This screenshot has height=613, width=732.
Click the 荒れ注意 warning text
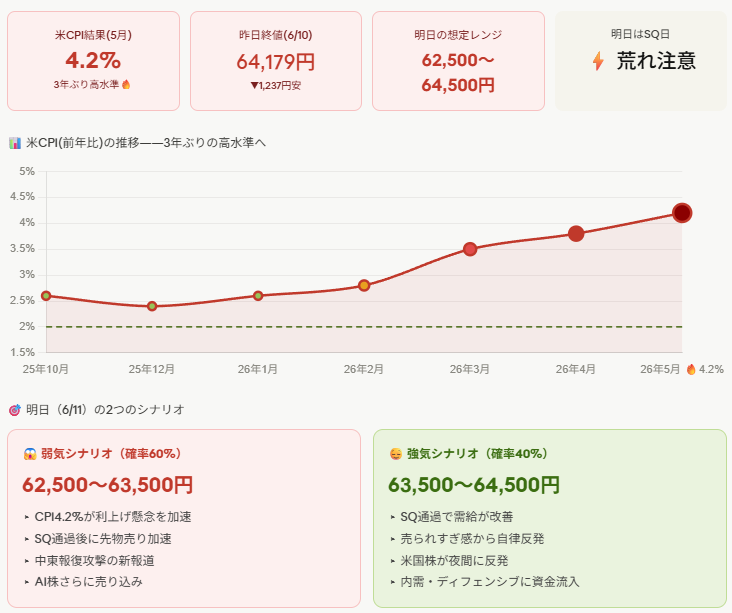656,61
